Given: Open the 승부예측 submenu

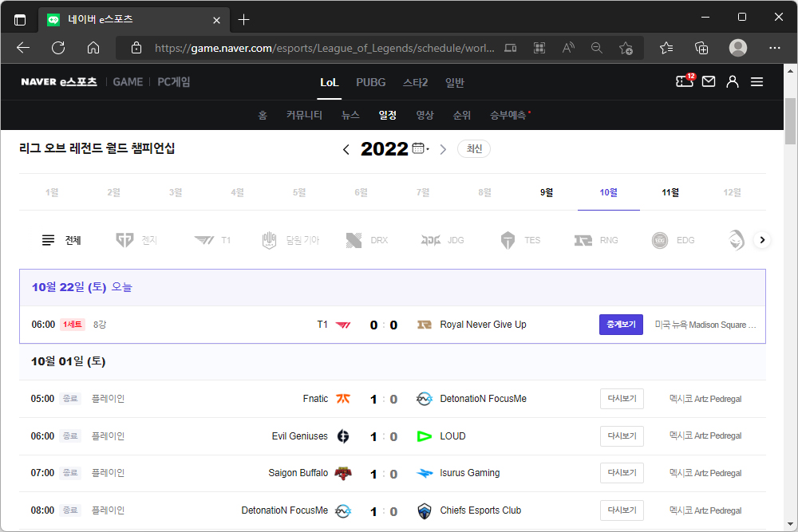Looking at the screenshot, I should (x=508, y=116).
